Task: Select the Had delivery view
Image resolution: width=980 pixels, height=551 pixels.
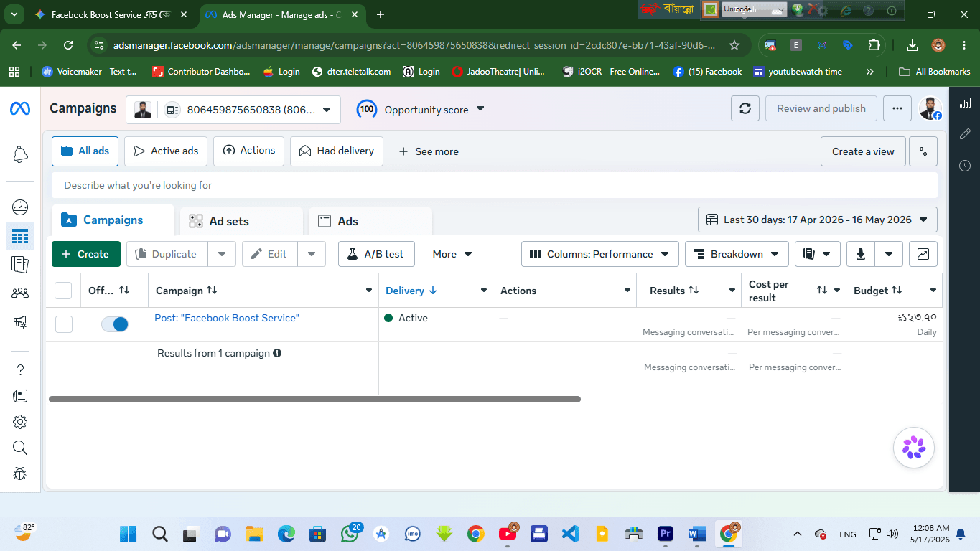Action: (337, 151)
